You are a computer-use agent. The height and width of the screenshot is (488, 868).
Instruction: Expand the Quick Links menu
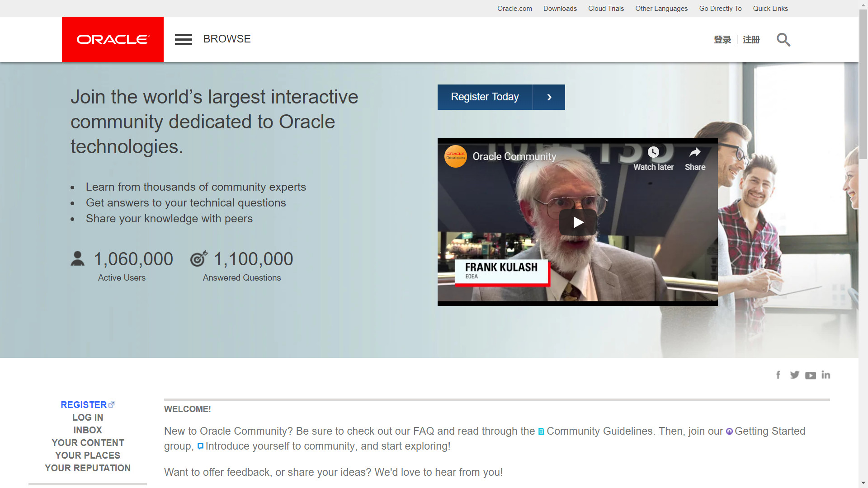(x=770, y=9)
